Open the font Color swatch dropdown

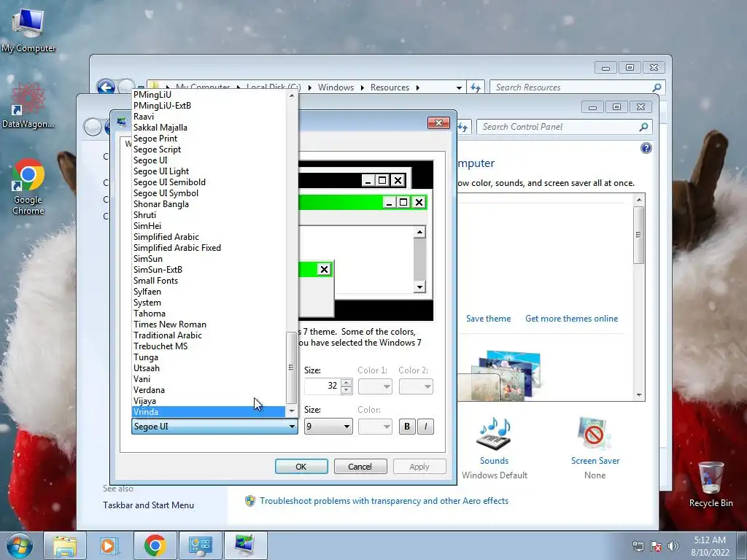(375, 426)
